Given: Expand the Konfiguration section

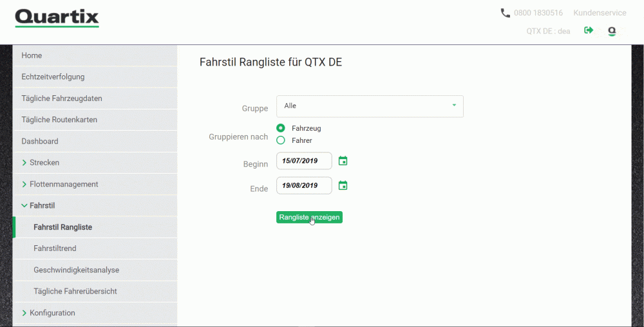Looking at the screenshot, I should coord(52,313).
